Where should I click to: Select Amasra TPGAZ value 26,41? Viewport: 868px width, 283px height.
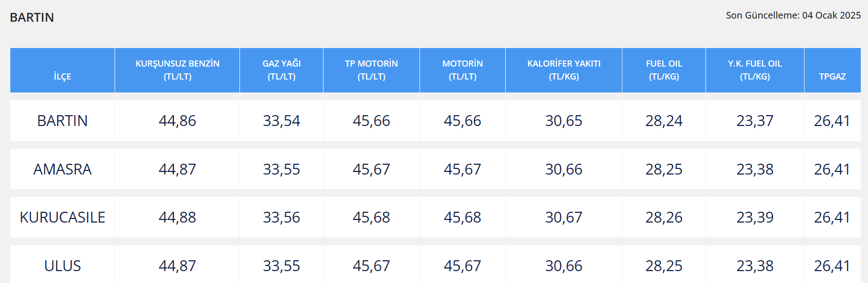[x=832, y=169]
